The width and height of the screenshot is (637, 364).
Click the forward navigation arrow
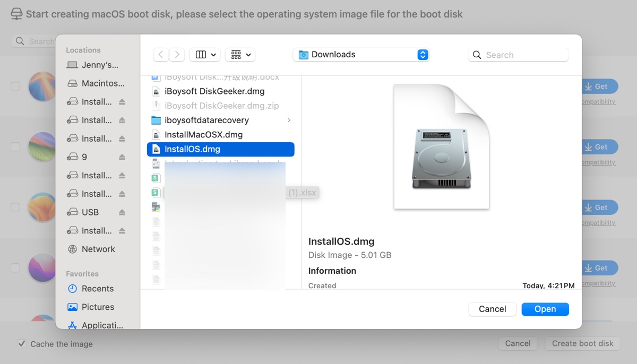[177, 55]
